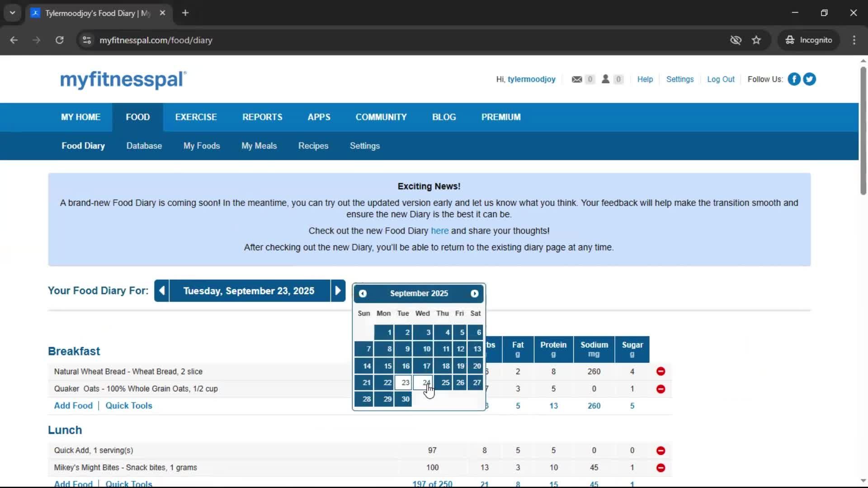Go to next day arrow
Viewport: 868px width, 488px height.
pyautogui.click(x=338, y=291)
